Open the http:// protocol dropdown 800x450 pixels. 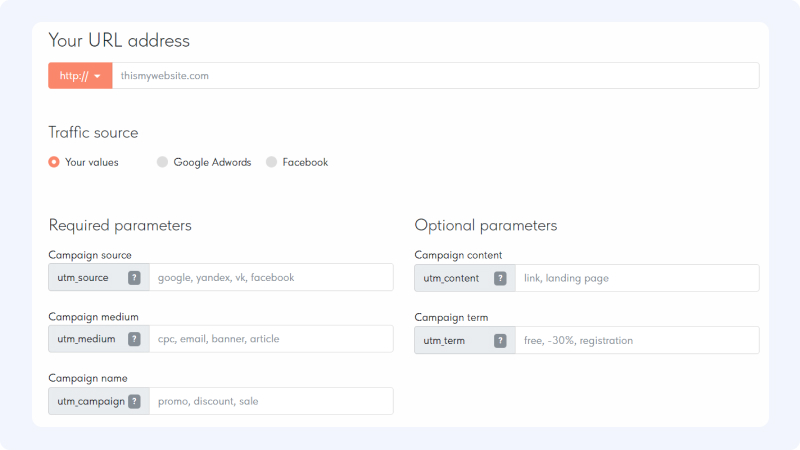[x=80, y=76]
